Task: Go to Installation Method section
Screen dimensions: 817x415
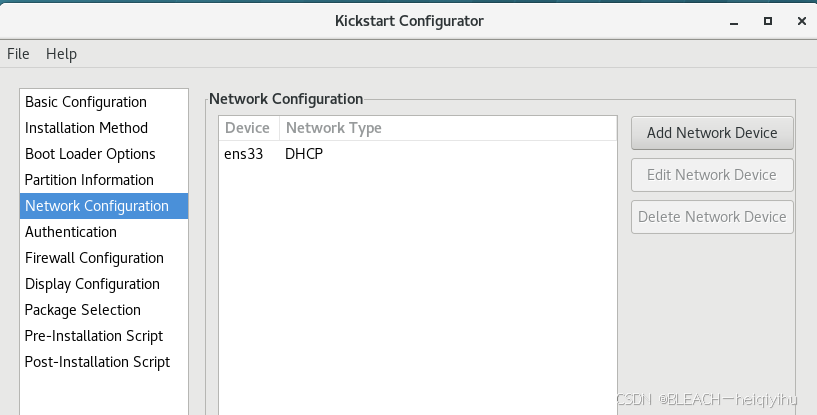Action: coord(104,128)
